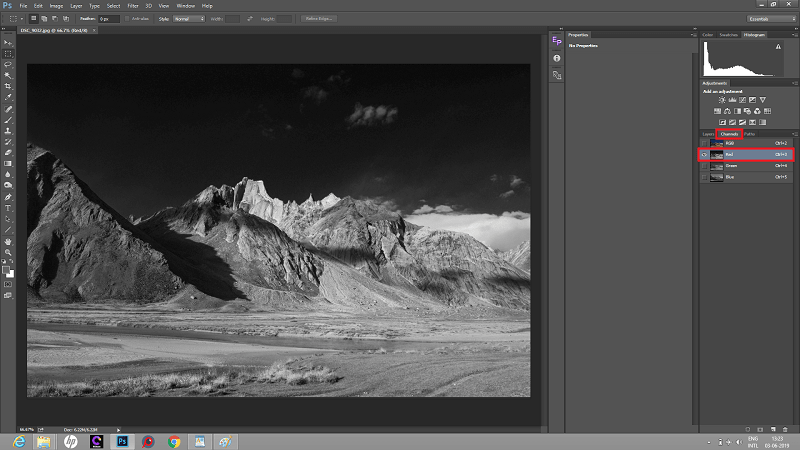The image size is (800, 450).
Task: Click the Refine Edge button
Action: (320, 18)
